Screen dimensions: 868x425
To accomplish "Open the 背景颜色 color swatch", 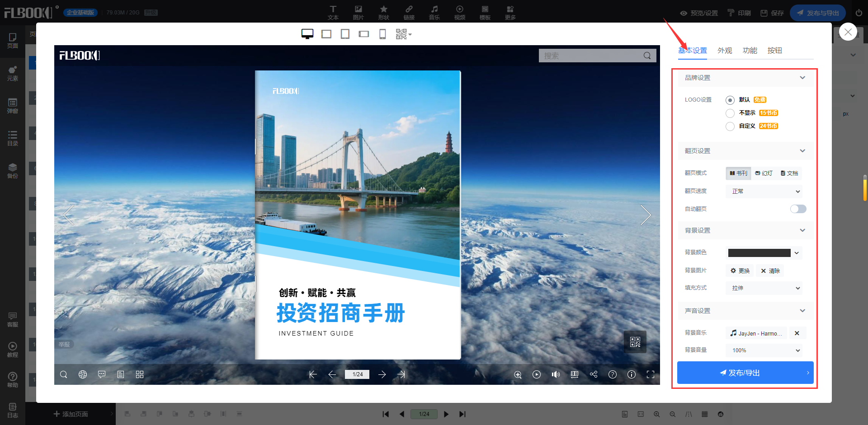I will tap(759, 253).
